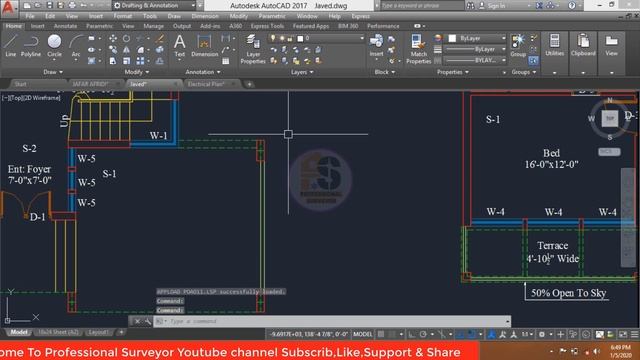The image size is (640, 360).
Task: Click the MODEL space button in status bar
Action: click(x=362, y=334)
